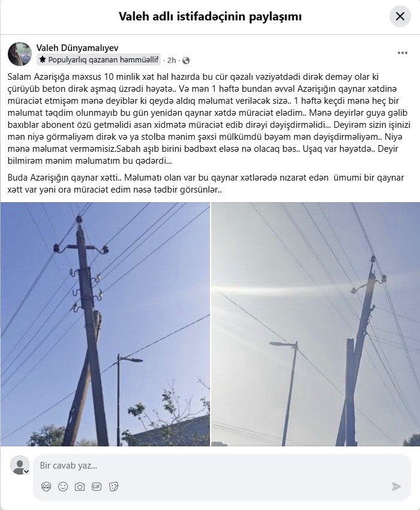Open the emoji picker
The image size is (420, 510).
[x=63, y=487]
